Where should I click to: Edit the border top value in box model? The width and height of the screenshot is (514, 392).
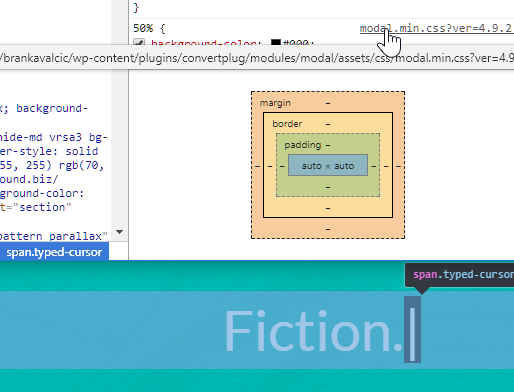pyautogui.click(x=328, y=124)
